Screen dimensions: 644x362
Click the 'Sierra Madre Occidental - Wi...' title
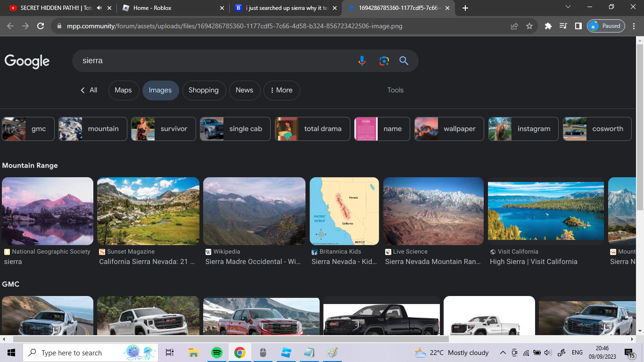[253, 262]
